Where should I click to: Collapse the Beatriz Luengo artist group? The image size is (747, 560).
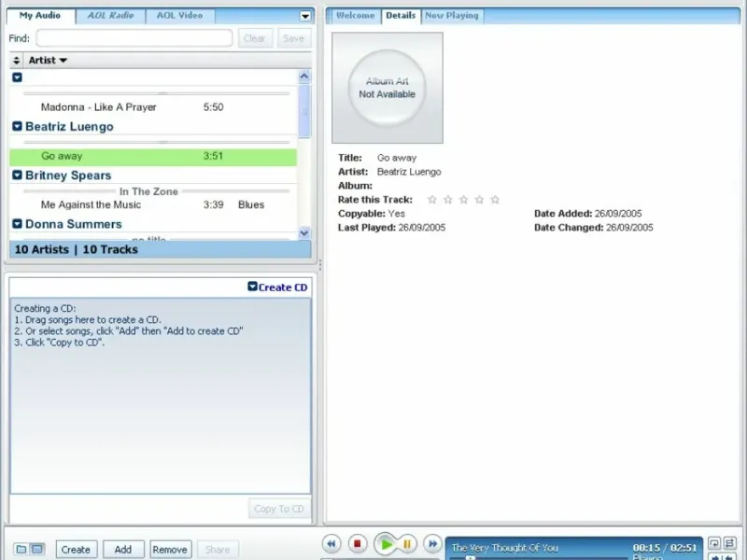pyautogui.click(x=17, y=126)
